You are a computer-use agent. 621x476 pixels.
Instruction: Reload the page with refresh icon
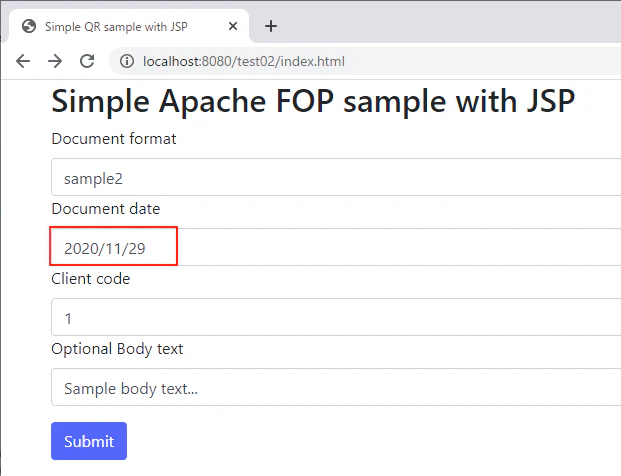point(87,61)
